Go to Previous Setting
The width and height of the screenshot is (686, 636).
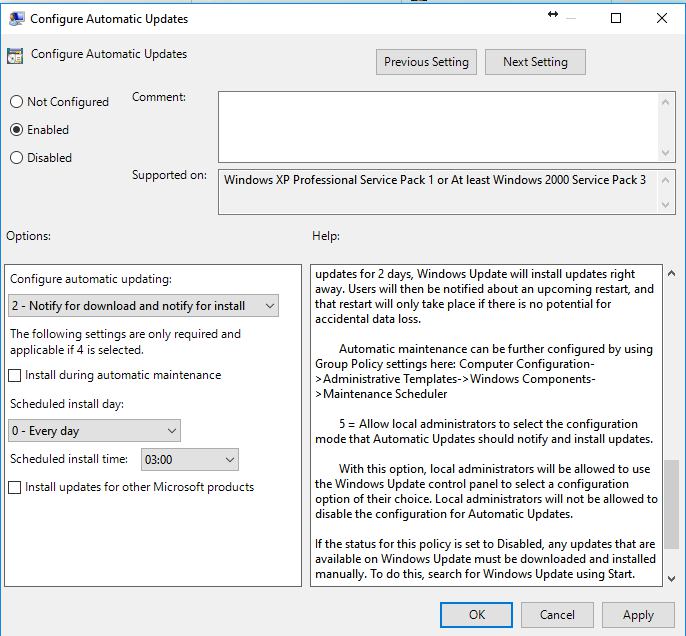click(x=426, y=62)
